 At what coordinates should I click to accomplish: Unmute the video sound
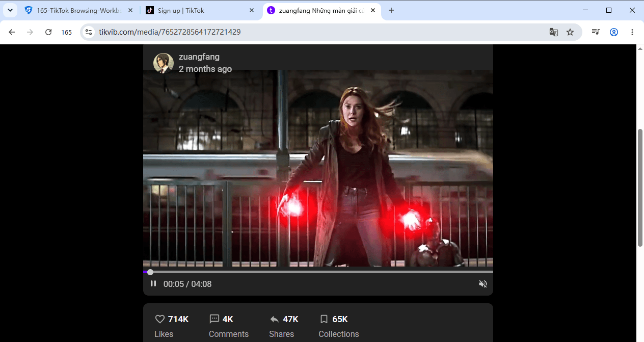point(483,284)
